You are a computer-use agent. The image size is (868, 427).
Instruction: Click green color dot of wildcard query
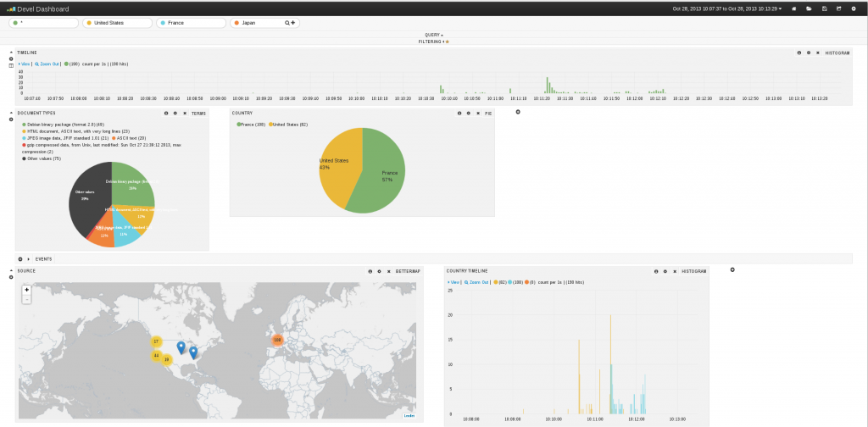[15, 23]
